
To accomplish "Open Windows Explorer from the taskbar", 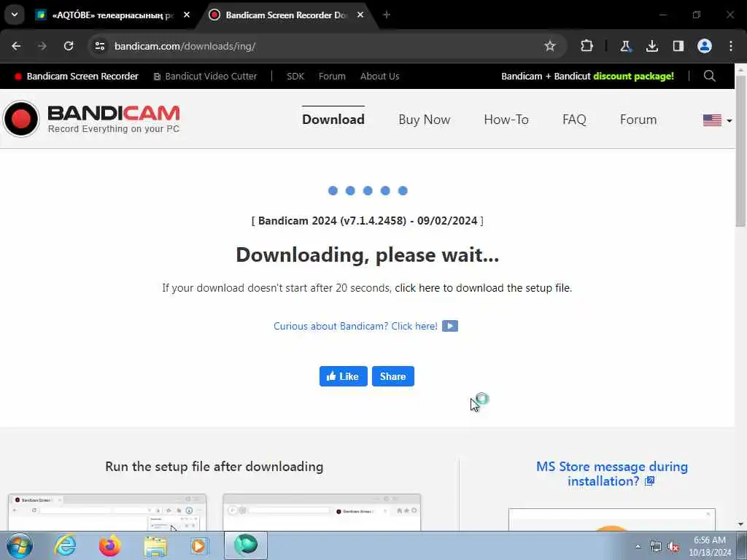I will click(x=155, y=547).
